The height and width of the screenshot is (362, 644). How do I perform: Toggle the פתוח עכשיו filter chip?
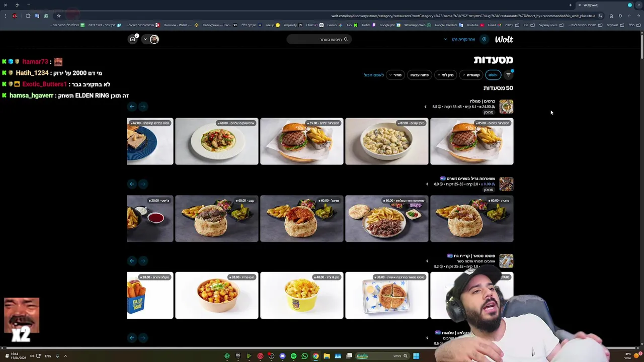420,75
